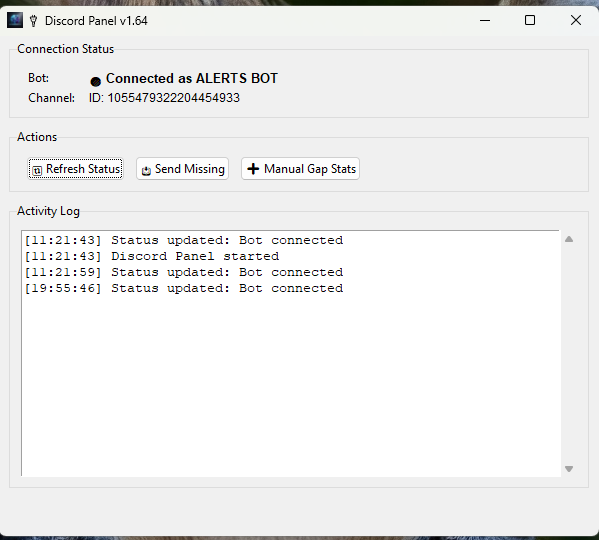This screenshot has height=540, width=599.
Task: Click the "Connection Status" group label
Action: point(66,49)
